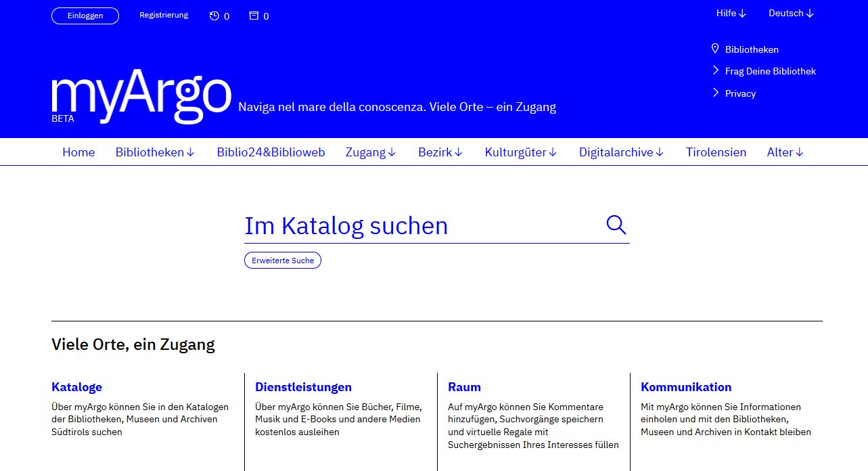The height and width of the screenshot is (471, 868).
Task: Click the search magnifier icon
Action: tap(616, 225)
